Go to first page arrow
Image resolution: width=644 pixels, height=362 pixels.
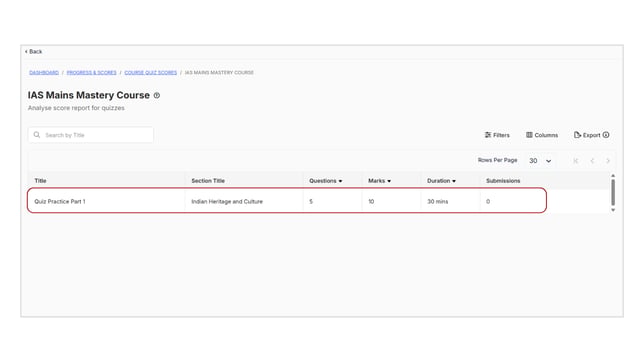(x=575, y=161)
